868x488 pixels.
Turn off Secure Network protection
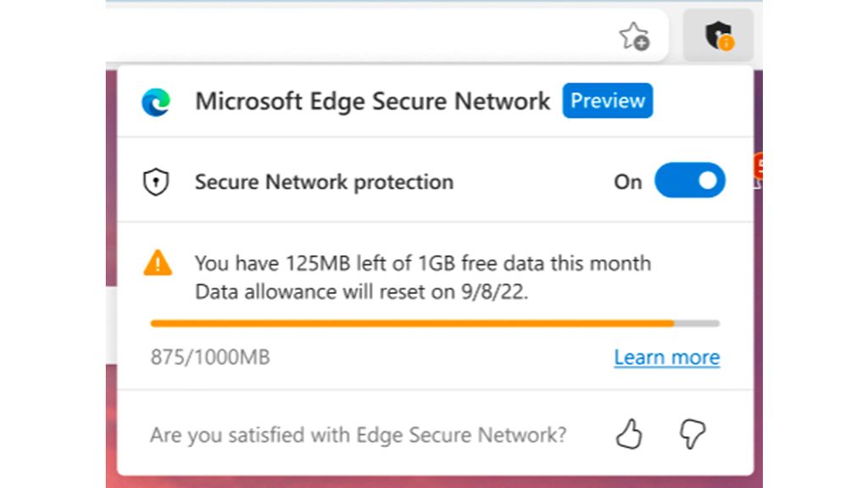pyautogui.click(x=690, y=180)
